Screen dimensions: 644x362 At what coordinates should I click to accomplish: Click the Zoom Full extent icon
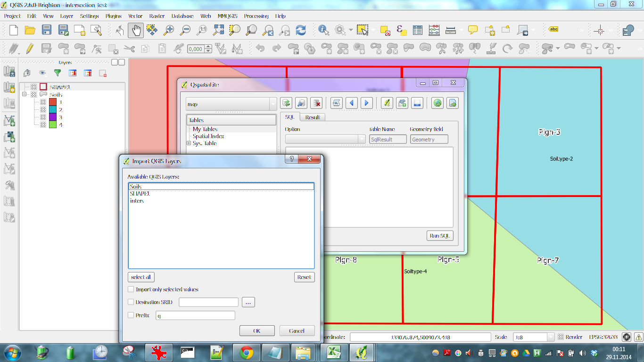click(x=218, y=30)
